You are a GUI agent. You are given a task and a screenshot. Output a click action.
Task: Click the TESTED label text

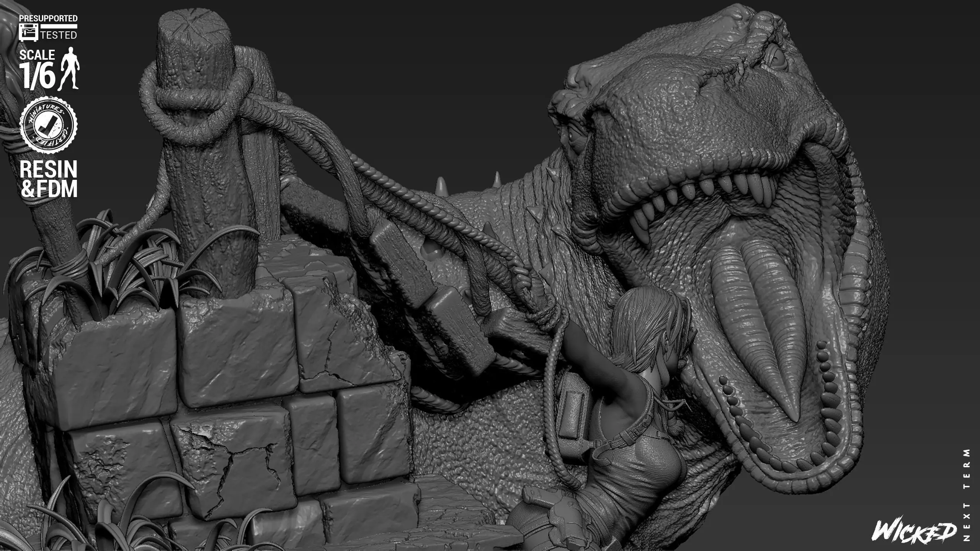coord(59,35)
